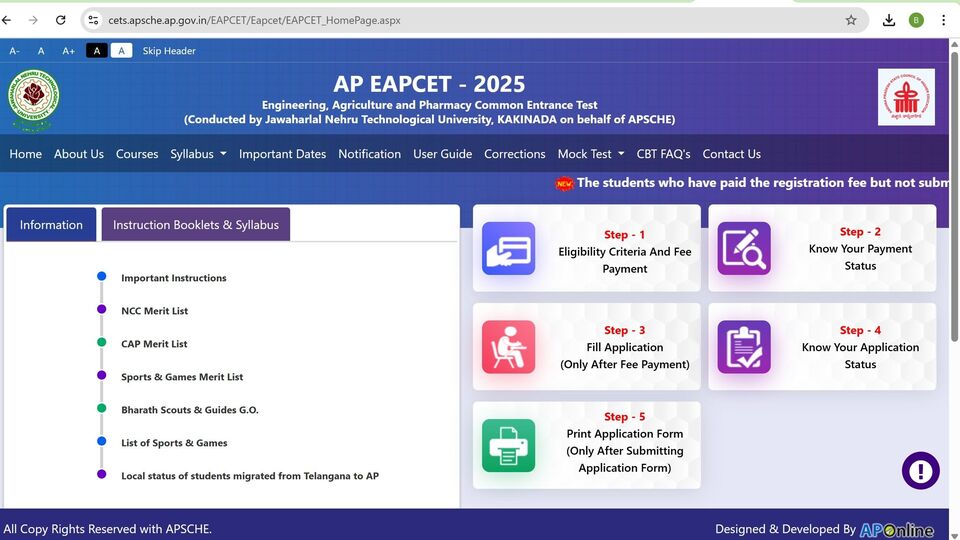
Task: Click the scrolling registration fee notice
Action: [762, 182]
